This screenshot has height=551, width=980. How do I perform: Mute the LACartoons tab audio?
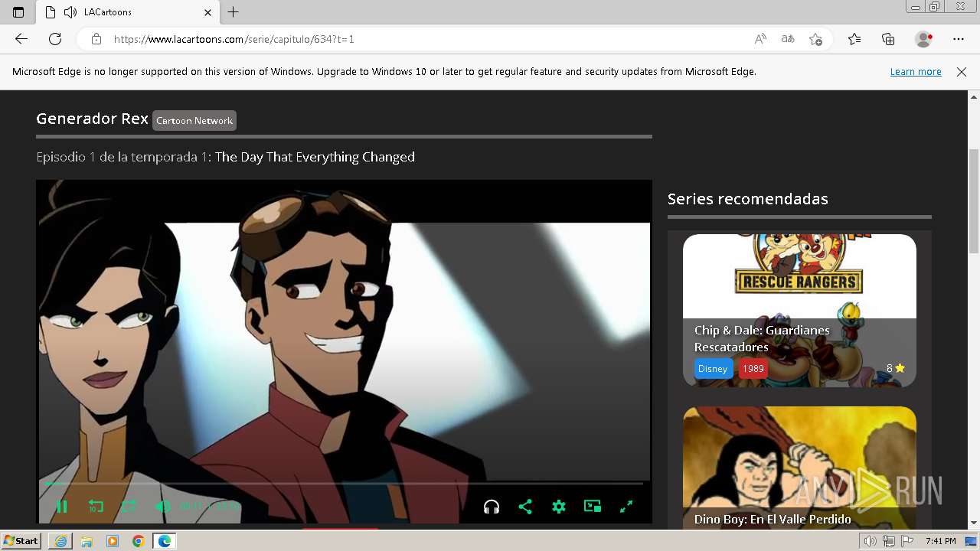[70, 12]
